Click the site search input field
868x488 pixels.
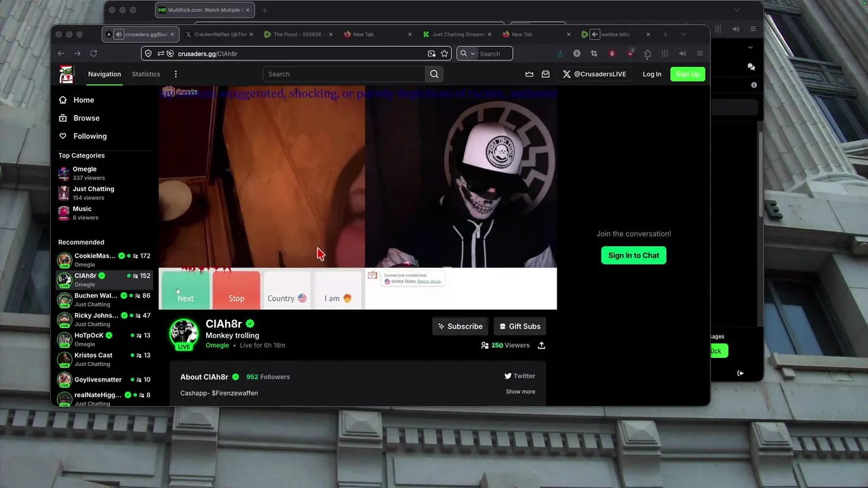(x=344, y=74)
